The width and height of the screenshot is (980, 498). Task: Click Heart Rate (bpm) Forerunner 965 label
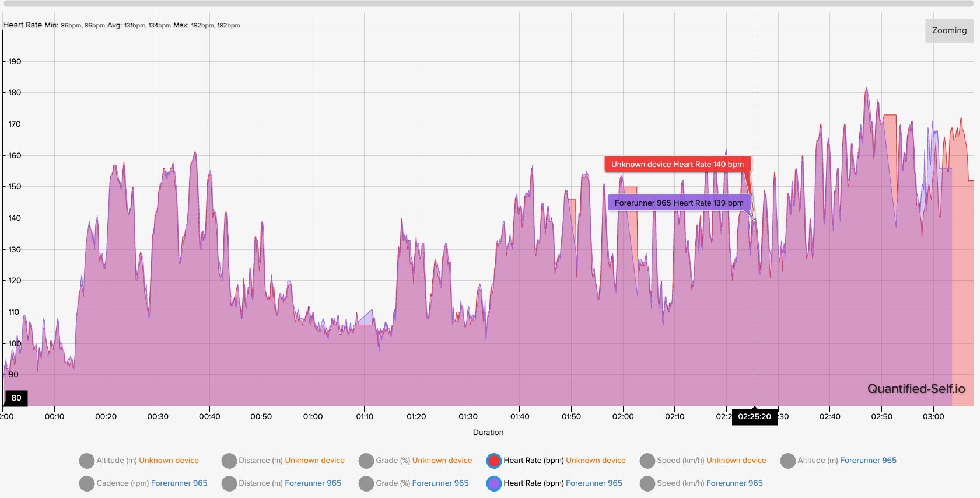point(563,483)
